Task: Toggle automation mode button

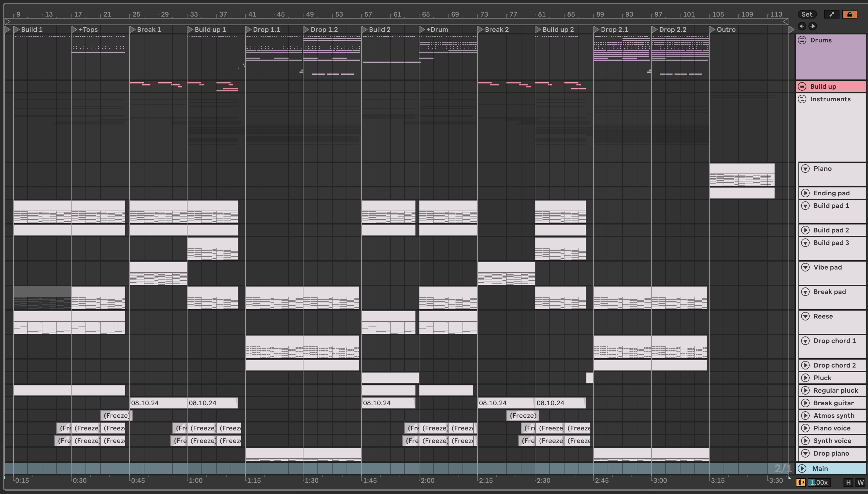Action: tap(831, 14)
